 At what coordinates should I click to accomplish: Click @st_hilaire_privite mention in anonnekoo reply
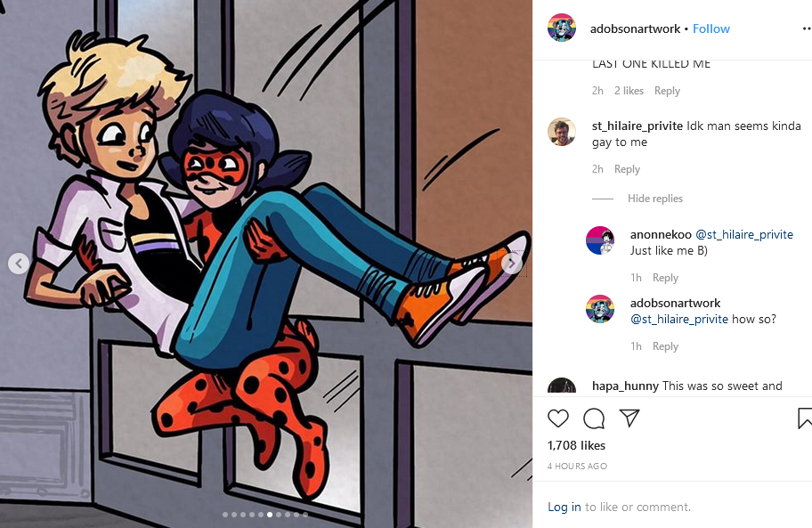(744, 234)
